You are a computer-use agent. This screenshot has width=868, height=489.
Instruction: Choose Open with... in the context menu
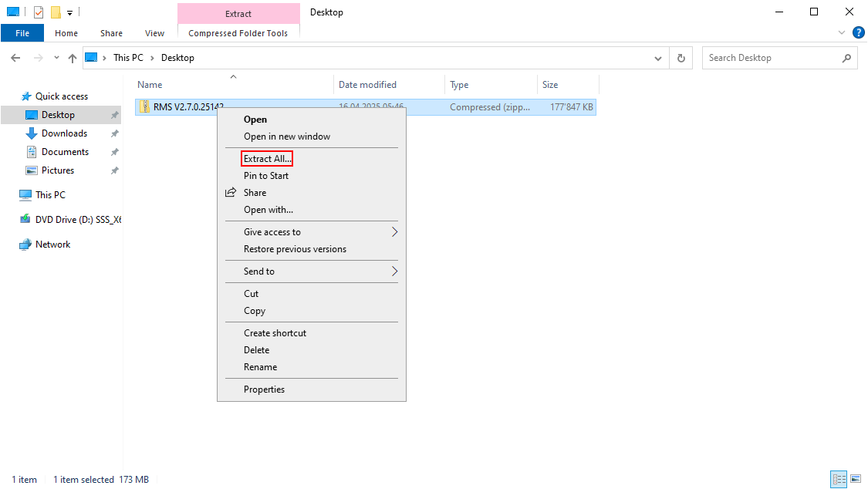coord(312,211)
